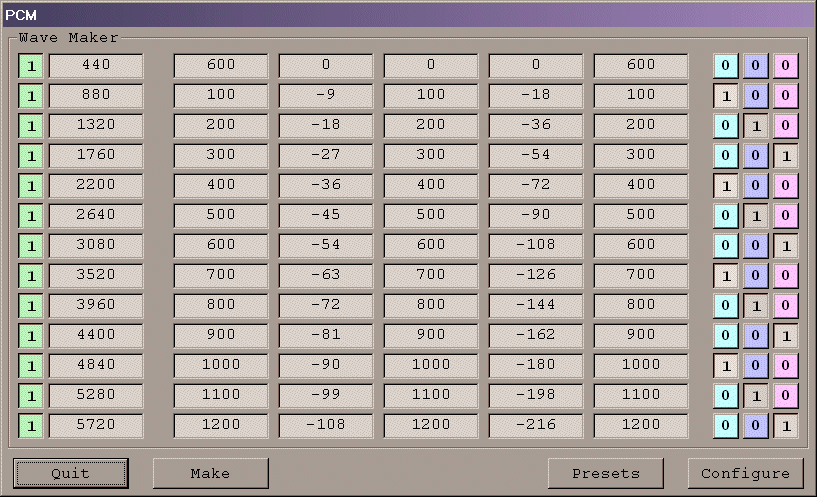
Task: Open the Configure settings
Action: (745, 473)
